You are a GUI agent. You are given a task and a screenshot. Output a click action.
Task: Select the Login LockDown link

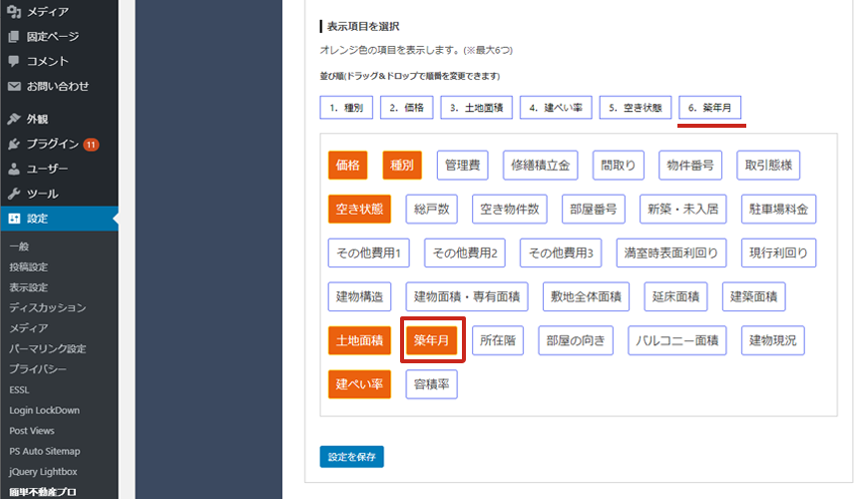pyautogui.click(x=44, y=410)
